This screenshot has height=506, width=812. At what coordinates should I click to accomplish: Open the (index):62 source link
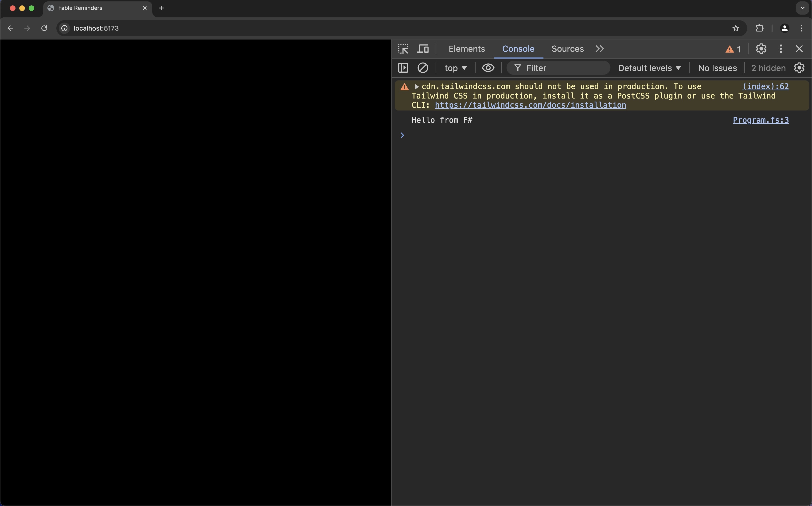(765, 86)
